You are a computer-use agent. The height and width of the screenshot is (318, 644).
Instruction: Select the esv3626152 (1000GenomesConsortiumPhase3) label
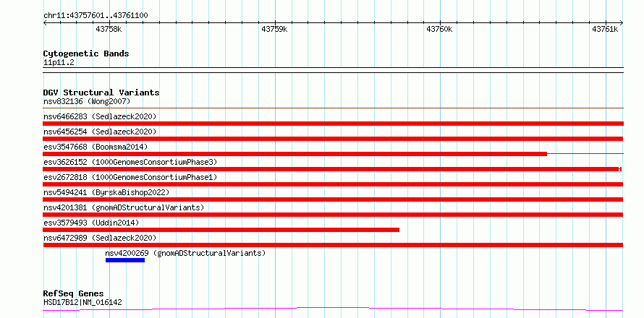(x=130, y=162)
